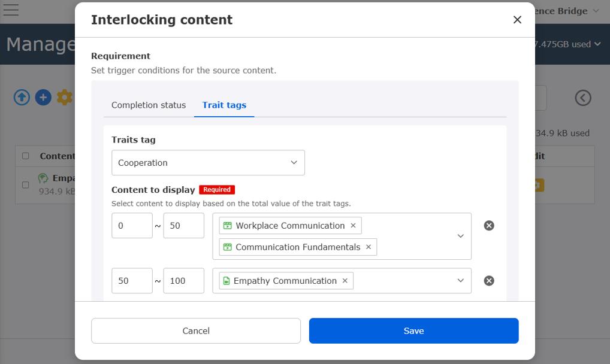Delete the 50 to 100 range row
Viewport: 610px width, 364px height.
pyautogui.click(x=489, y=281)
